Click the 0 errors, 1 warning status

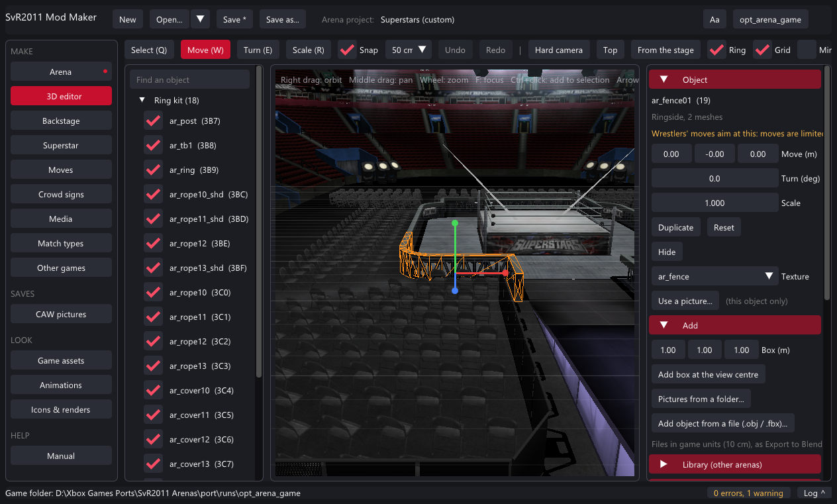point(748,493)
